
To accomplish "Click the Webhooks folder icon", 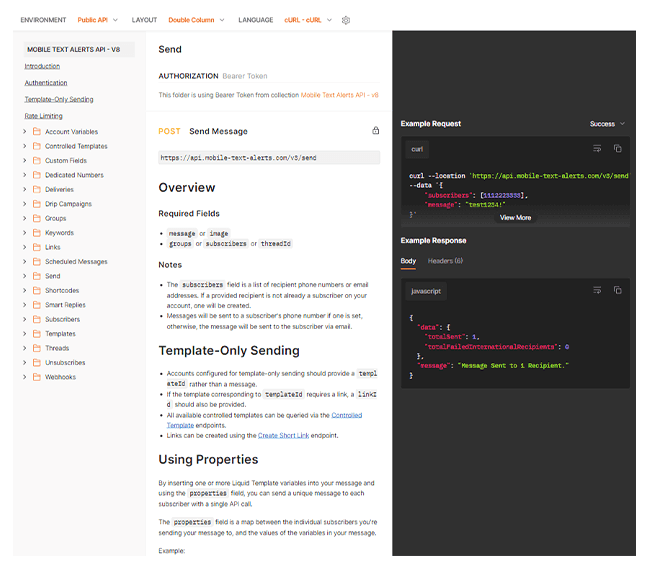I will [37, 377].
